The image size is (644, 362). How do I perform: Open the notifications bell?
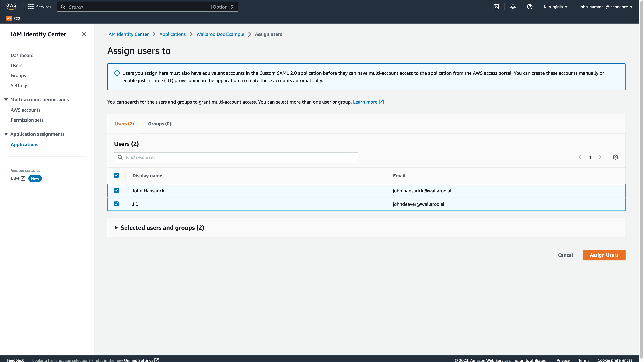513,7
